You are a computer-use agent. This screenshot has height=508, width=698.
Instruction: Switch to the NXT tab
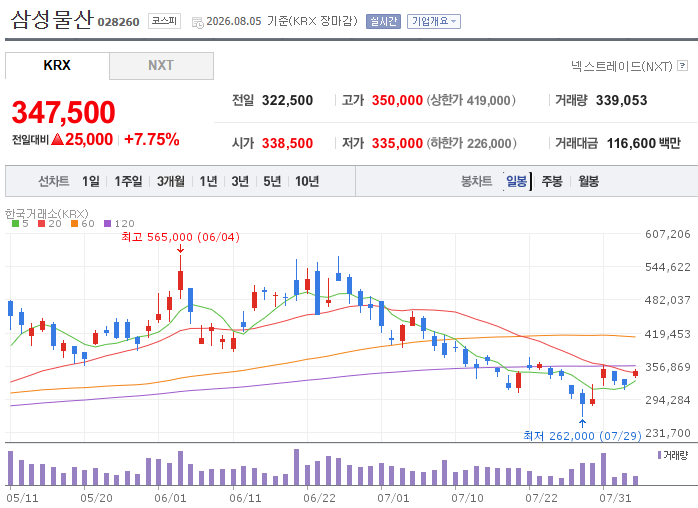(x=161, y=65)
